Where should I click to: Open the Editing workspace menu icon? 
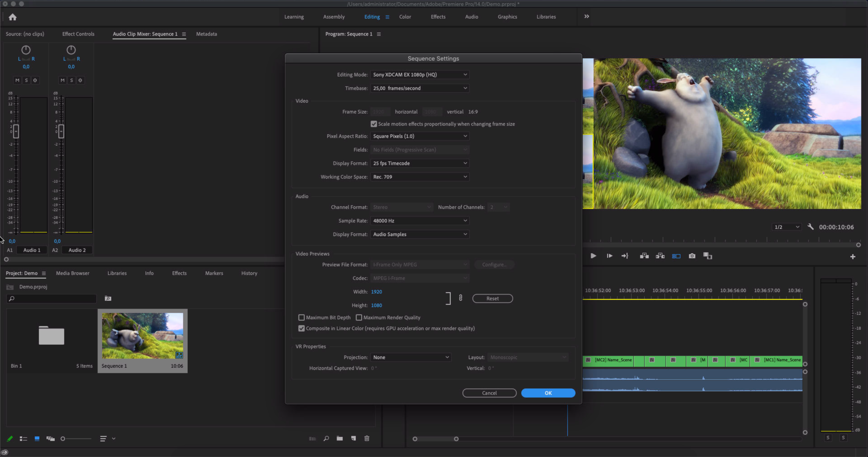[x=387, y=17]
